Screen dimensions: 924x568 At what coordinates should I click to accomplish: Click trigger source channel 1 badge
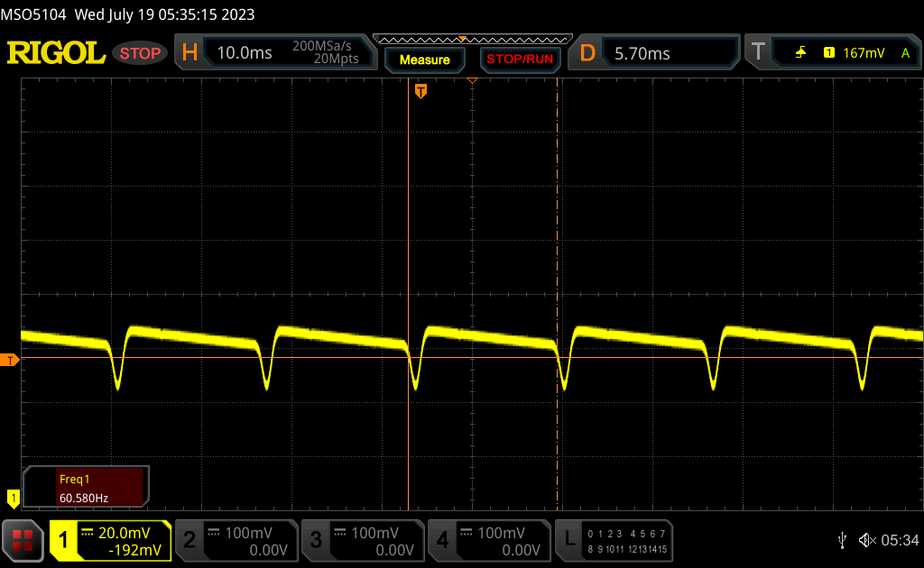pyautogui.click(x=829, y=53)
